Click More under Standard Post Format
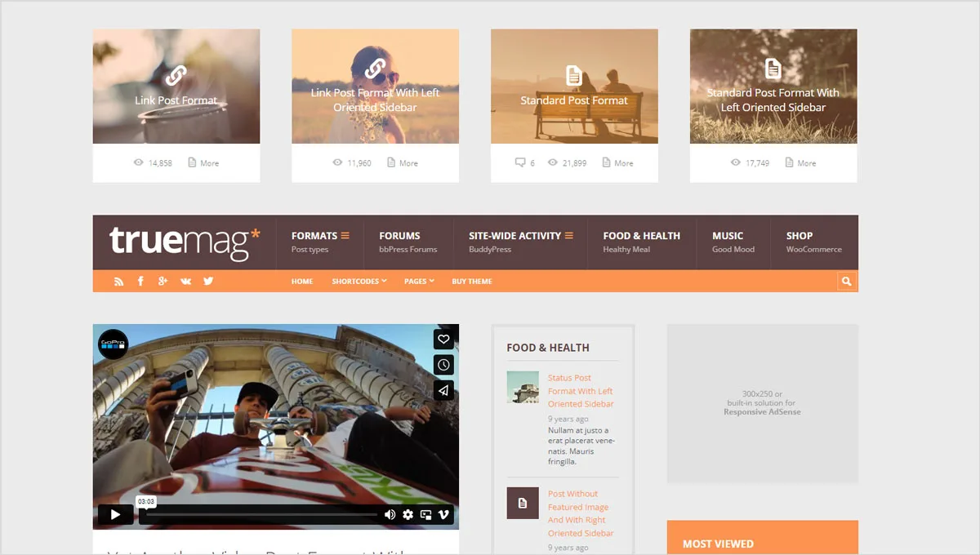The width and height of the screenshot is (980, 555). click(618, 162)
